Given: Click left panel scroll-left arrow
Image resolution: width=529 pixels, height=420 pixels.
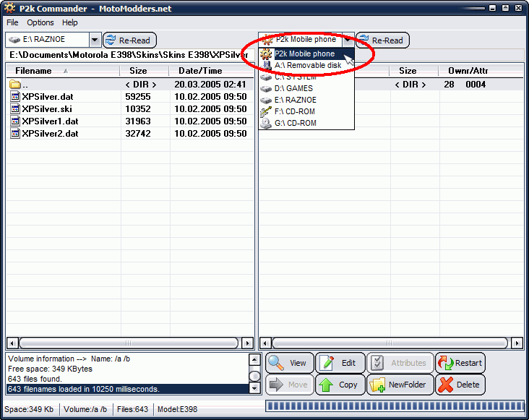Looking at the screenshot, I should coord(12,343).
